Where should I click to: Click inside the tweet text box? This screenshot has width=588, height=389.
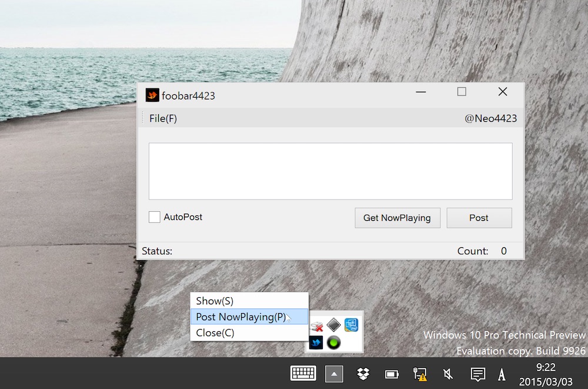tap(330, 171)
